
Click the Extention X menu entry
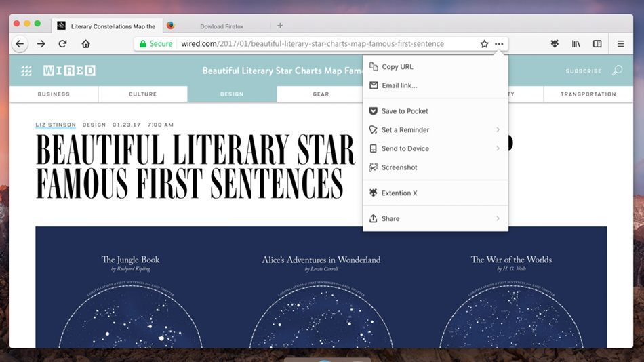click(x=435, y=193)
